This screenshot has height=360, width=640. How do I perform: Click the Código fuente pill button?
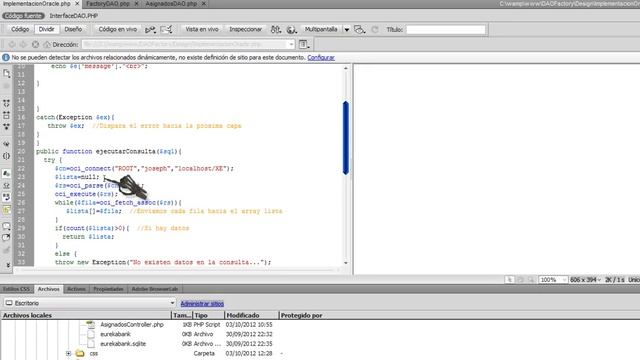click(23, 16)
